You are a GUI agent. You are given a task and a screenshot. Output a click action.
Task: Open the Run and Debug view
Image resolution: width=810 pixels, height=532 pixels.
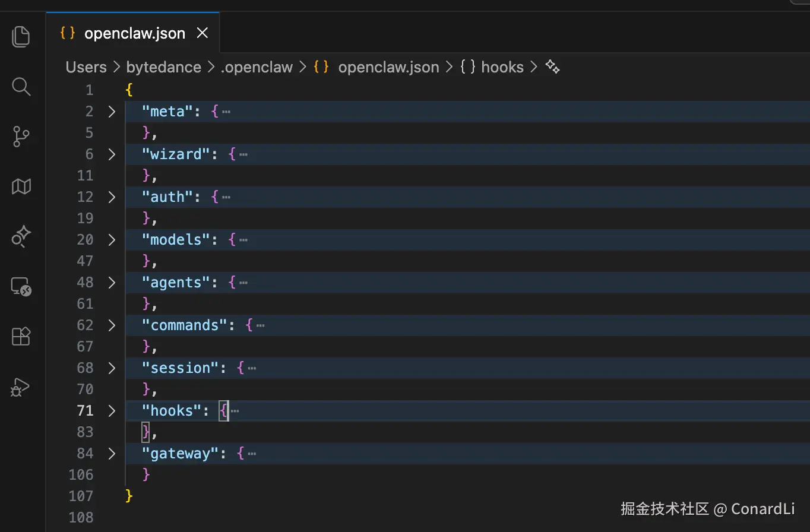tap(21, 387)
